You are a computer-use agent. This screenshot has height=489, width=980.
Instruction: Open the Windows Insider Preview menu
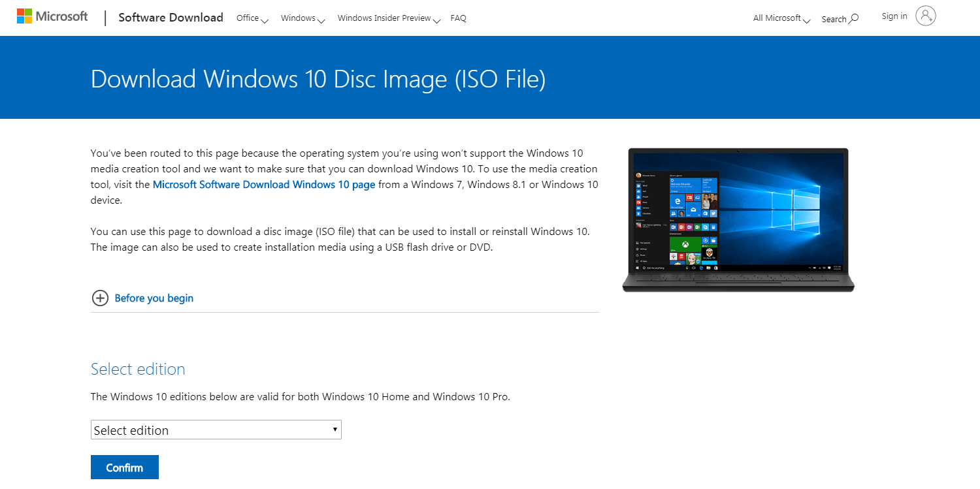(x=389, y=18)
